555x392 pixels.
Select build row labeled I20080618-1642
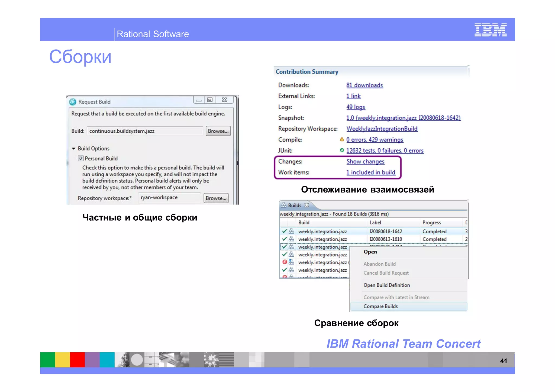point(373,231)
